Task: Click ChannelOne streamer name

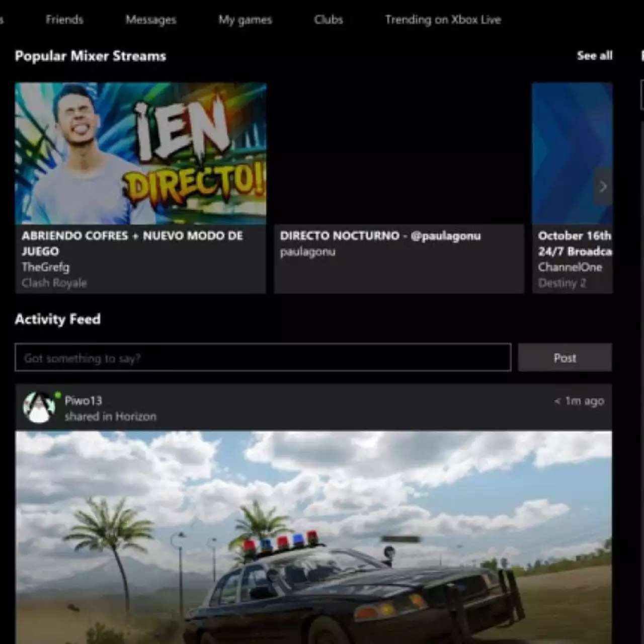Action: [x=570, y=267]
